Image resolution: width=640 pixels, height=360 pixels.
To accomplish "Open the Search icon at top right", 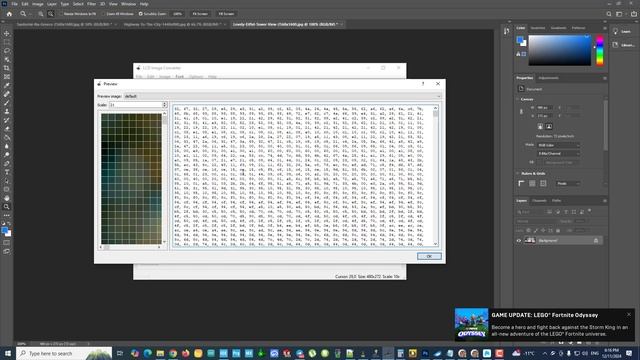I will (x=609, y=14).
